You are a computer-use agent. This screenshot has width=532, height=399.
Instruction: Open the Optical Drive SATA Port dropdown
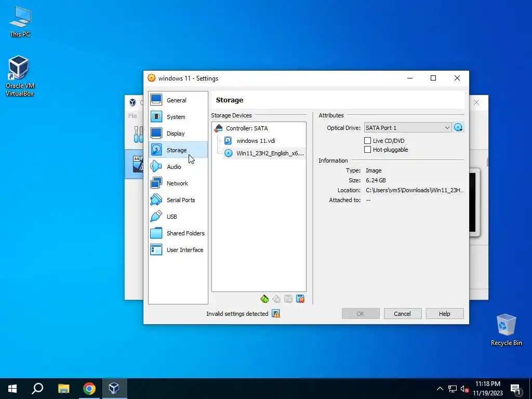407,128
